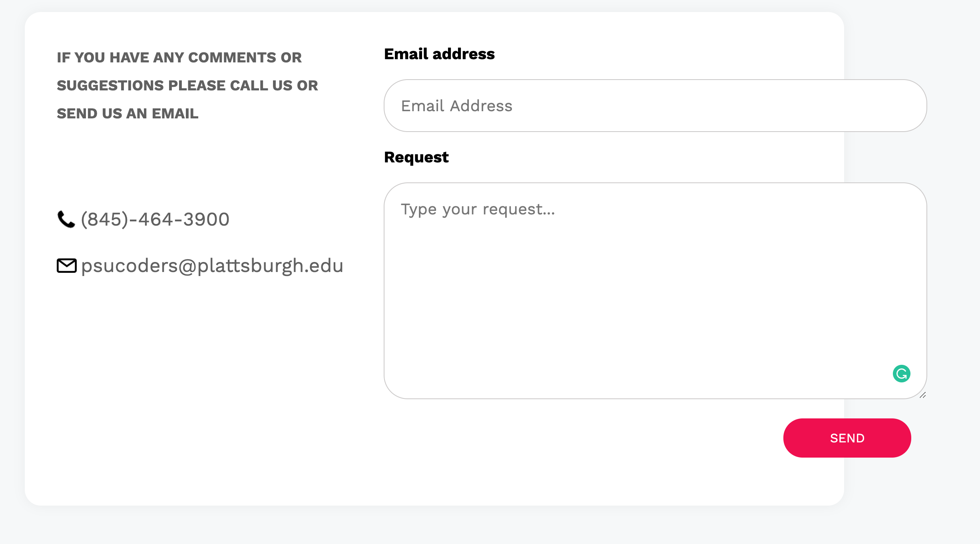Screen dimensions: 980x544
Task: Click the (845)-464-3900 phone number
Action: (x=155, y=219)
